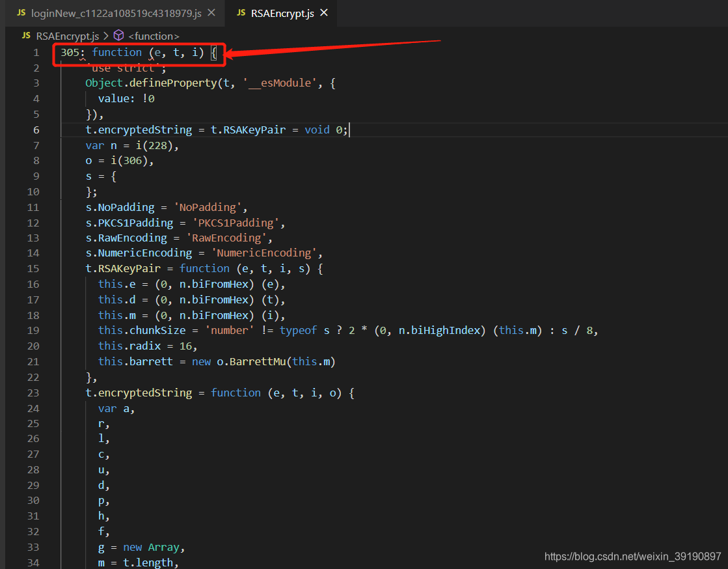The width and height of the screenshot is (728, 569).
Task: Click 'Object' in Object.defineProperty line
Action: pyautogui.click(x=104, y=83)
